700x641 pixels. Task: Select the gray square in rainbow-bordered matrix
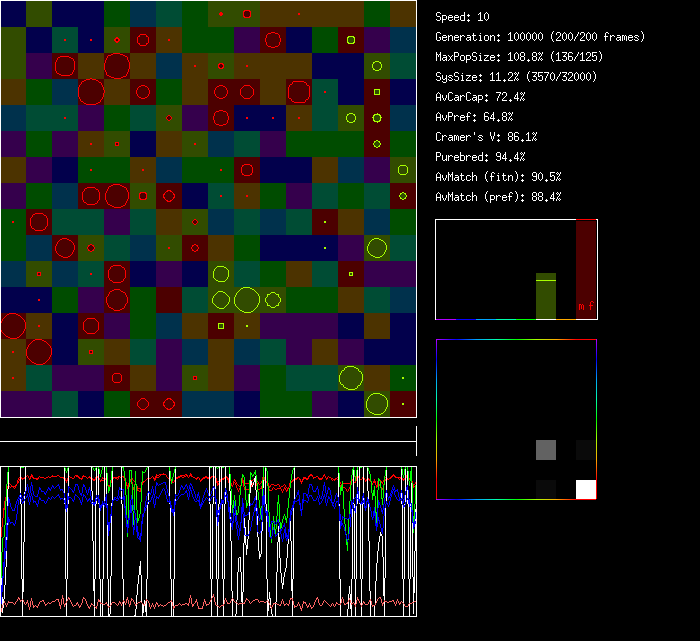(545, 449)
